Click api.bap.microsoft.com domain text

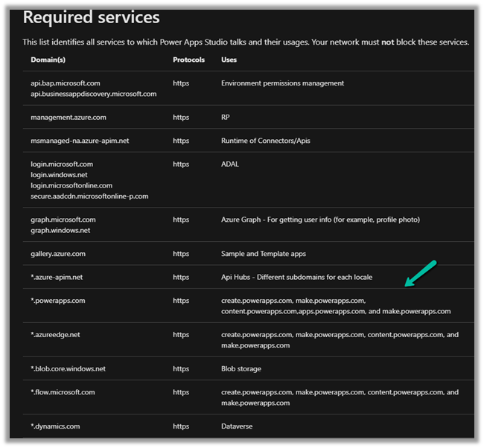[x=66, y=83]
